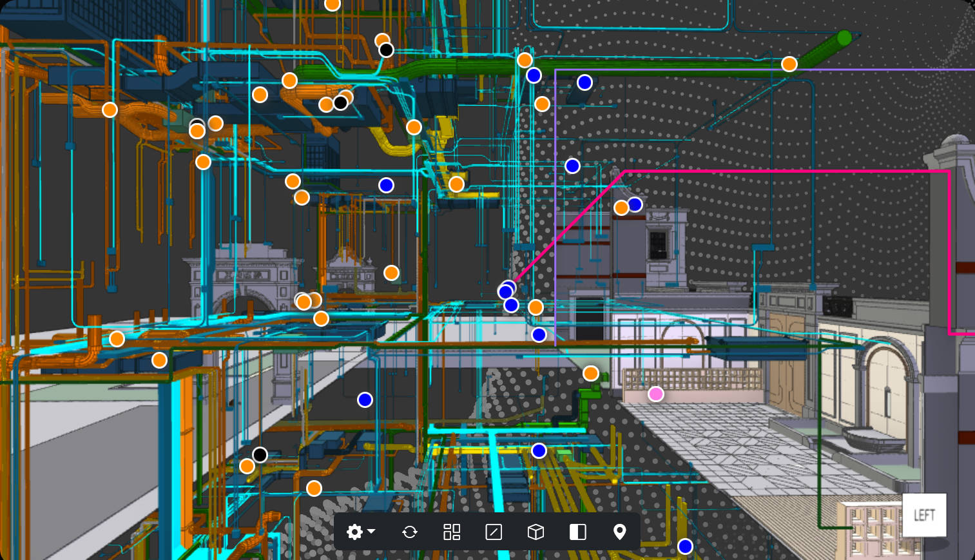Image resolution: width=975 pixels, height=560 pixels.
Task: Click the 3D cube model icon
Action: point(536,532)
